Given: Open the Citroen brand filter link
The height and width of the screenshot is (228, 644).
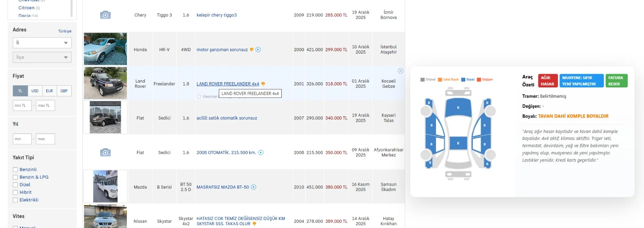Looking at the screenshot, I should 26,8.
